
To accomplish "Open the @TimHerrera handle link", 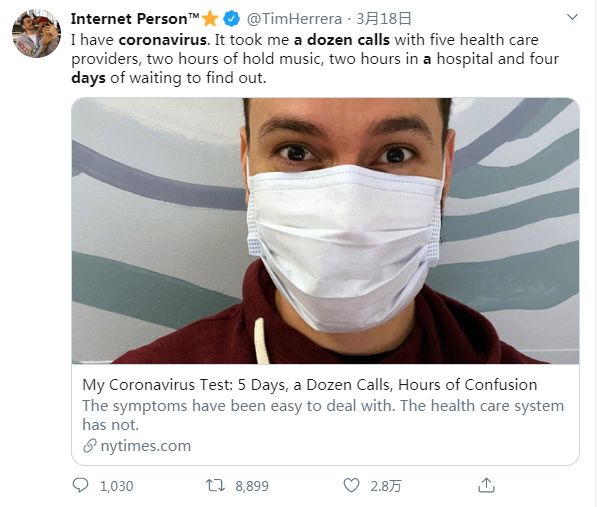I will pos(294,19).
